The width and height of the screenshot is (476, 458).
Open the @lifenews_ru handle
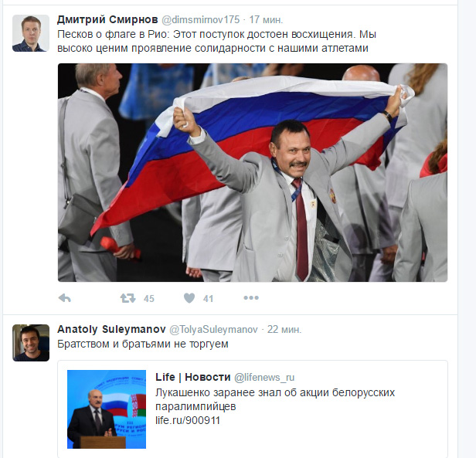(x=264, y=378)
